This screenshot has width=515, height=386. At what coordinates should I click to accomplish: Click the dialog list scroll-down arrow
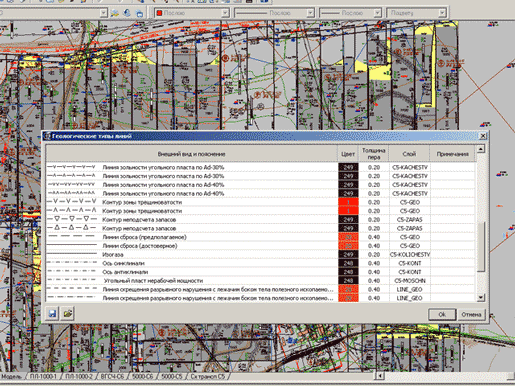pos(481,298)
